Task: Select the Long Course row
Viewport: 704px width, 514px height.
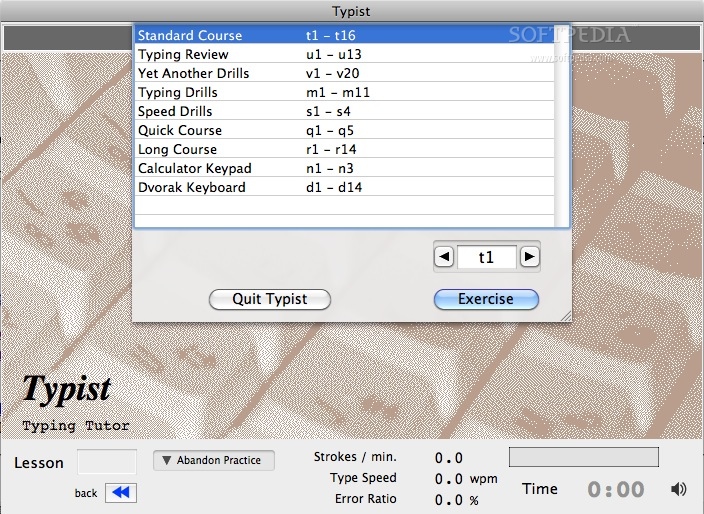Action: [344, 149]
